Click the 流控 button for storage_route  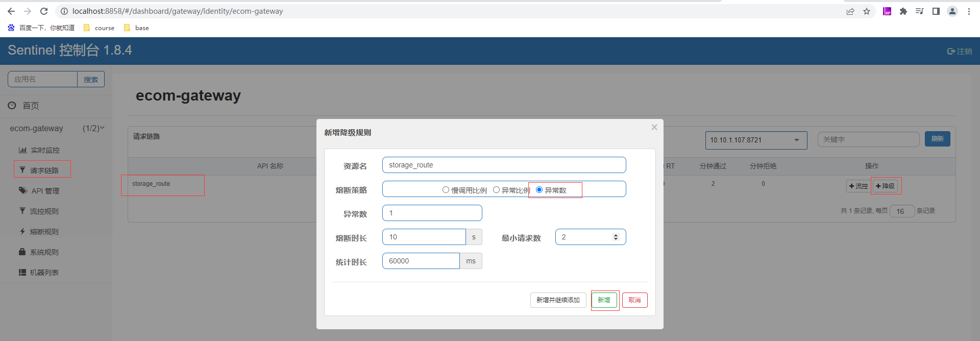[x=859, y=186]
